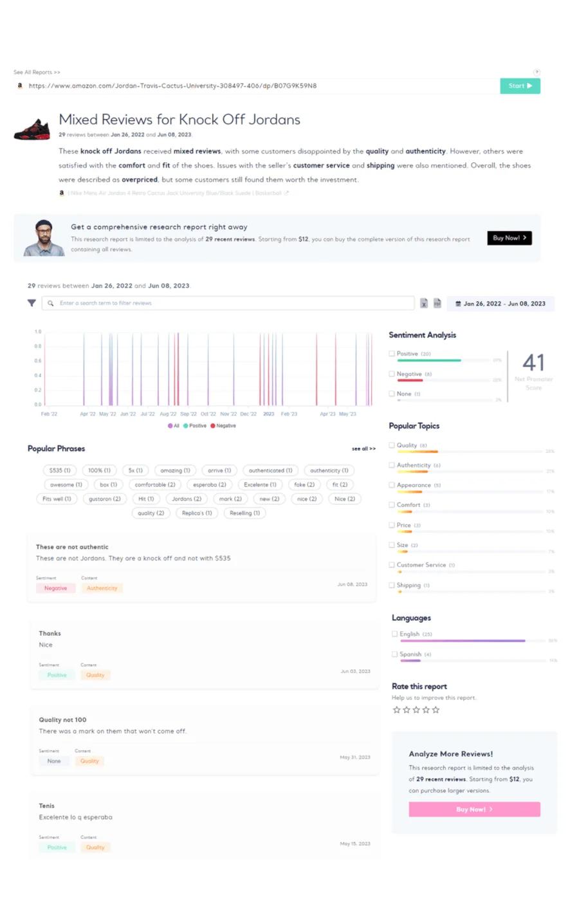This screenshot has width=579, height=924.
Task: Click the help question mark icon
Action: (537, 72)
